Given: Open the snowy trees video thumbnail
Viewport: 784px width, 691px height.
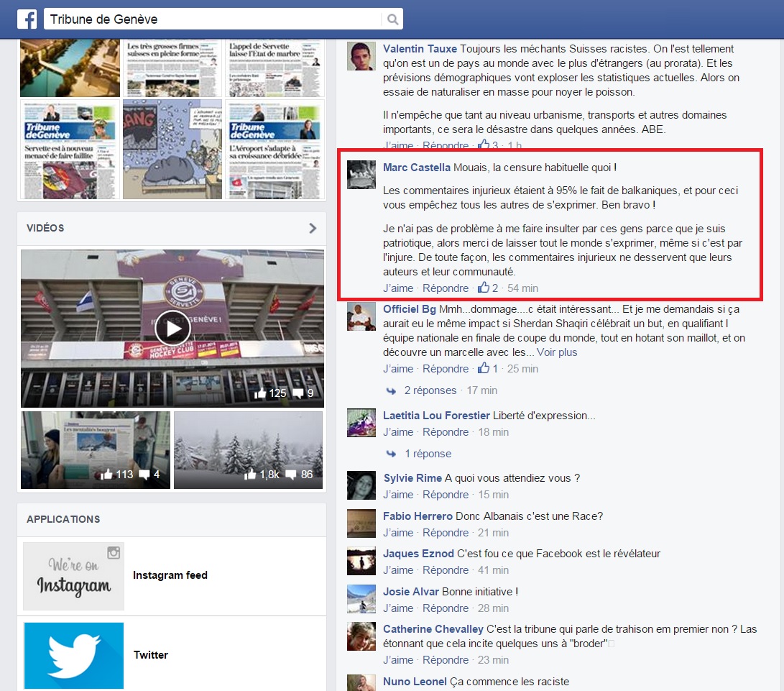Looking at the screenshot, I should coord(248,449).
